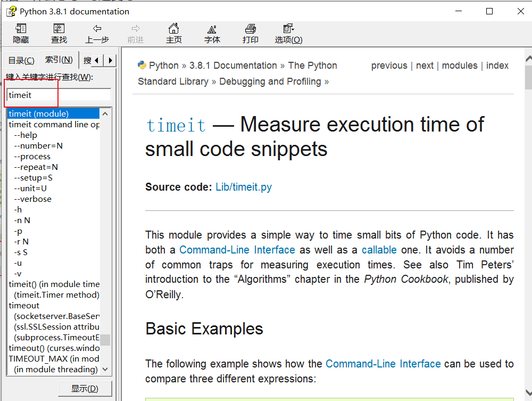Select the 'timeout() (curses.windo' entry

click(x=54, y=348)
